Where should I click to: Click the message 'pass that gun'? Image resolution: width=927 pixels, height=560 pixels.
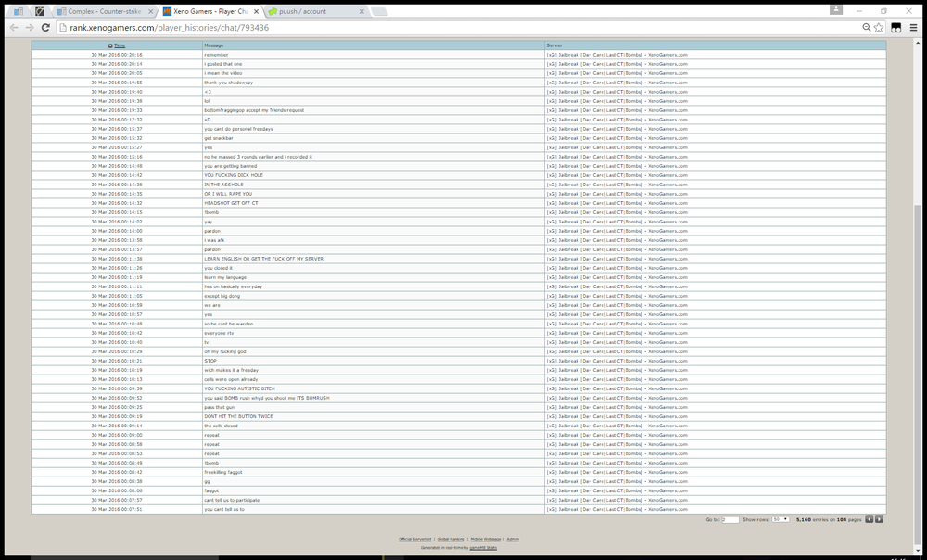pyautogui.click(x=220, y=407)
